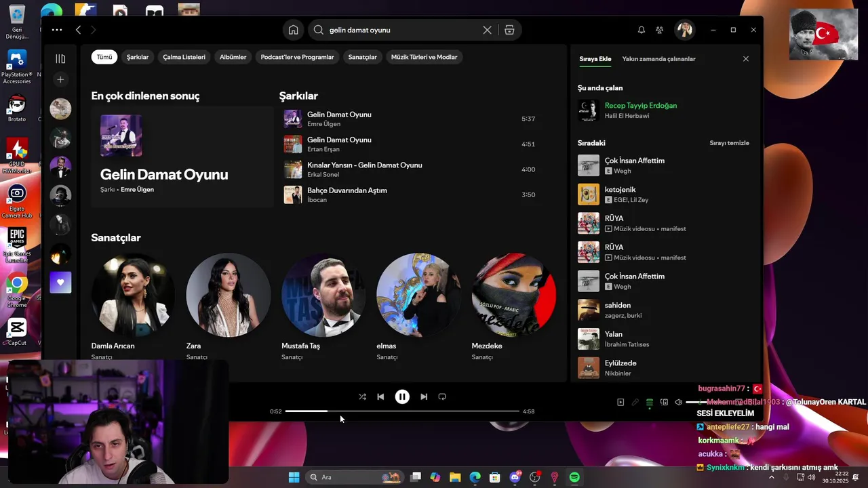The height and width of the screenshot is (488, 868).
Task: Open Microsoft Store on taskbar
Action: 495,477
